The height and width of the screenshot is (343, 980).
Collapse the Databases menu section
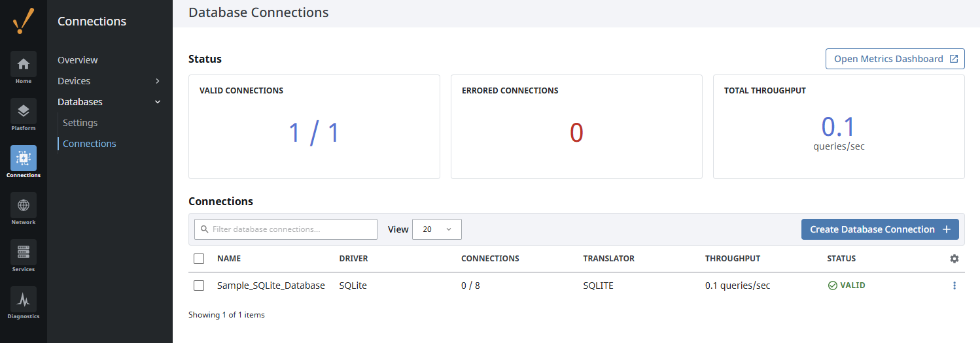coord(109,102)
